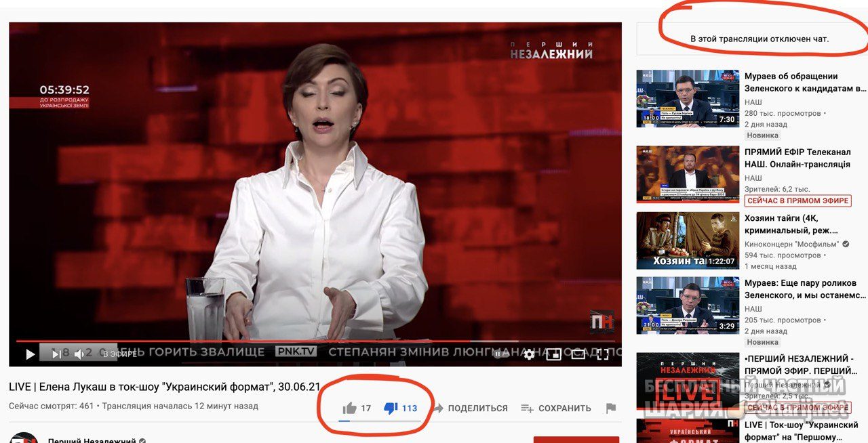868x443 pixels.
Task: Open title 'LIVE | Ток-шоу "Украинский формат"' in sidebar
Action: click(x=802, y=431)
